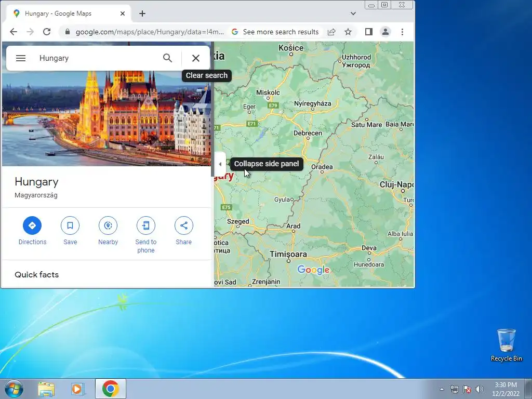532x399 pixels.
Task: Open Chrome three-dot menu
Action: click(x=403, y=32)
